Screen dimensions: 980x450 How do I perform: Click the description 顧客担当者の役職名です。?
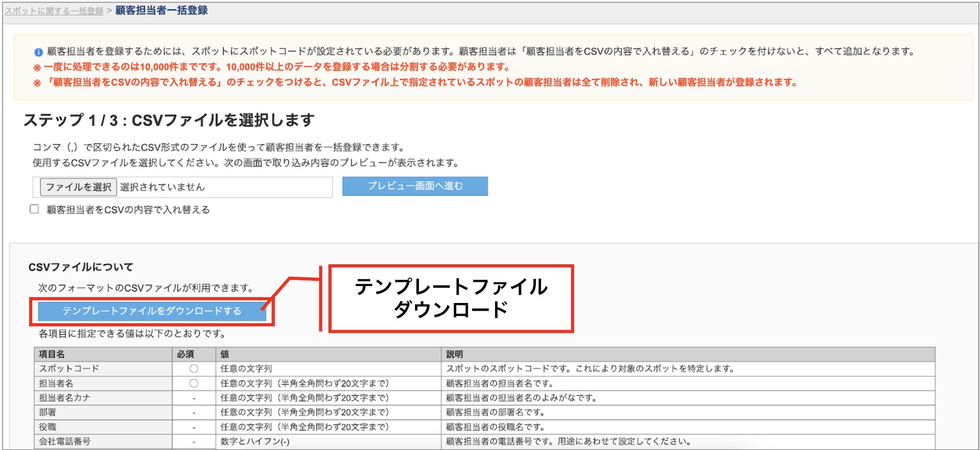tap(496, 427)
